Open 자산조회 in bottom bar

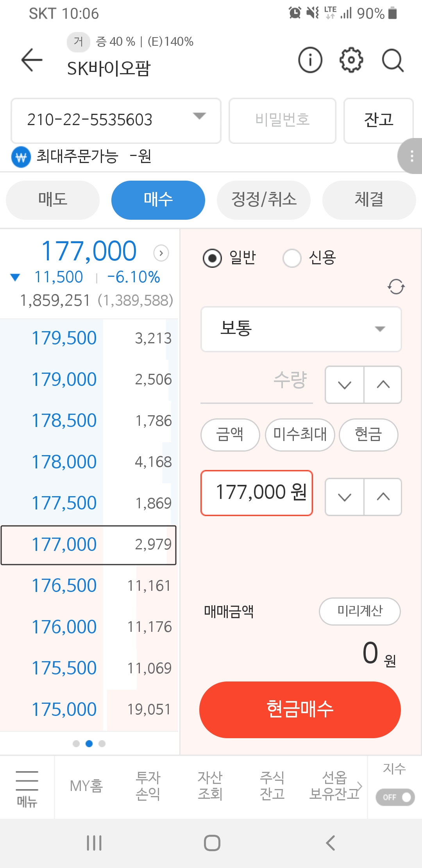click(210, 786)
